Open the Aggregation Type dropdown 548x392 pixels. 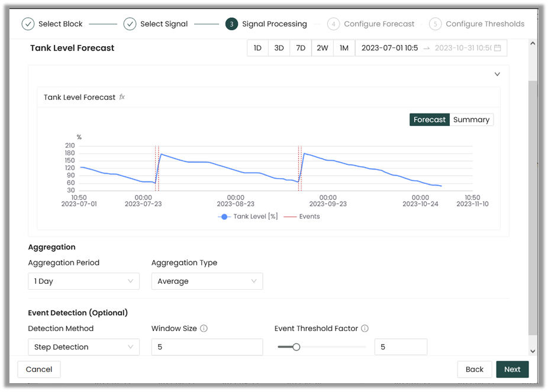point(207,281)
